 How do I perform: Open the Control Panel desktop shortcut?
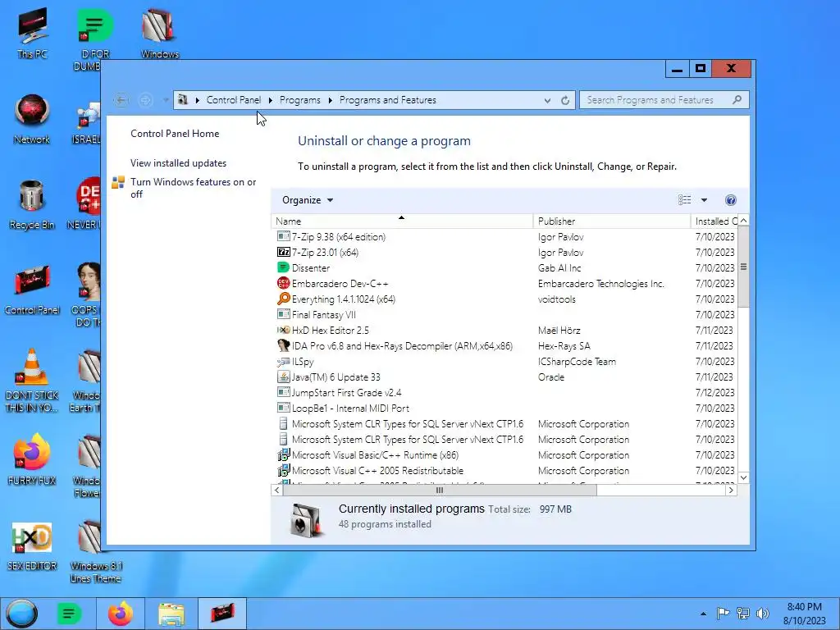pos(32,290)
